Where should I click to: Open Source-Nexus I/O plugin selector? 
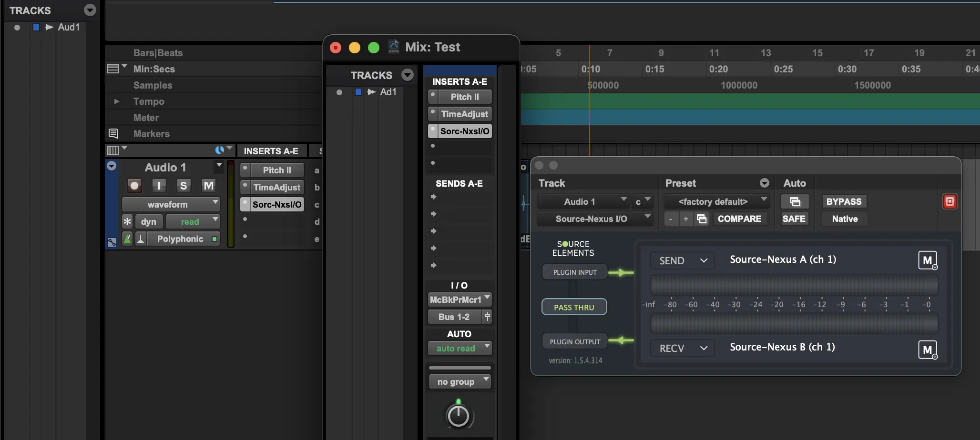coord(594,219)
